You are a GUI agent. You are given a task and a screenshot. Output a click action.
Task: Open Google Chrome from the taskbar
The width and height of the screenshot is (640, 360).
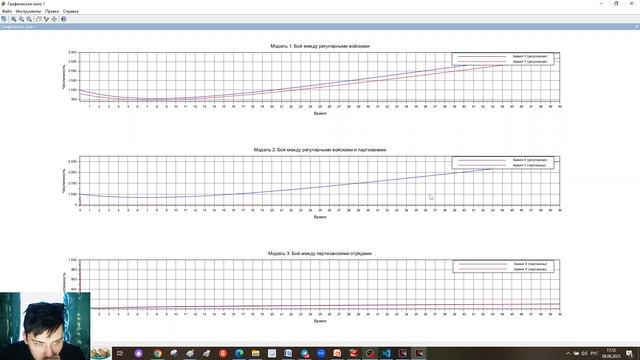pos(158,353)
